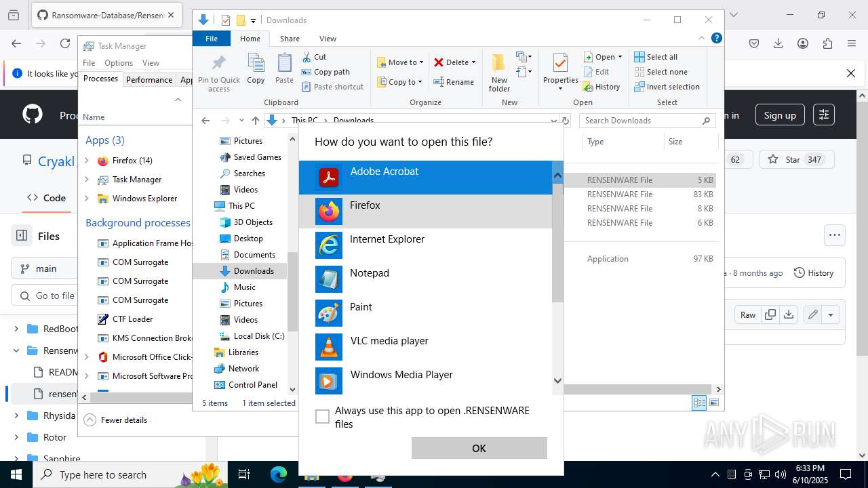868x488 pixels.
Task: Dismiss the Firefox notification bar
Action: click(851, 73)
